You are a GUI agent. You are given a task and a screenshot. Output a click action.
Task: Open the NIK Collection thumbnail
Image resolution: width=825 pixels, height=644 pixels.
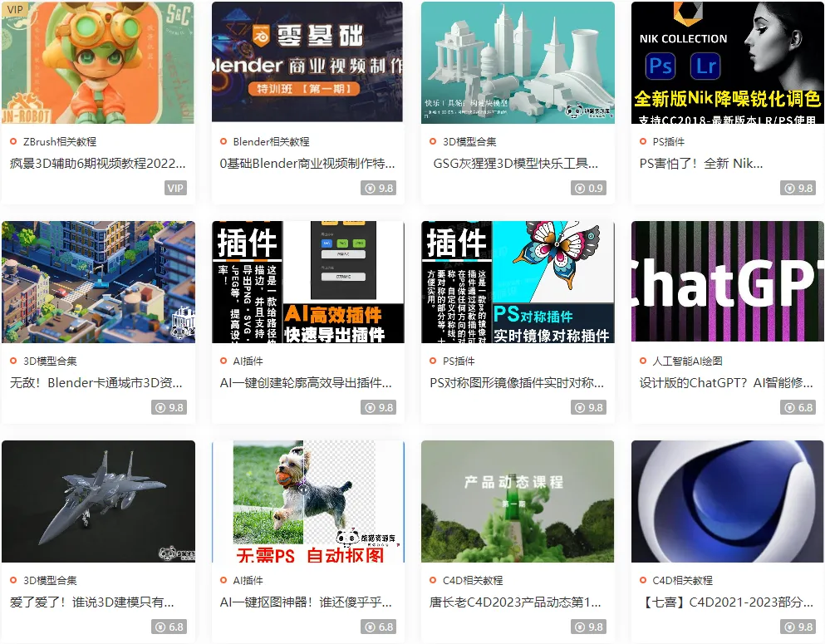pos(727,62)
